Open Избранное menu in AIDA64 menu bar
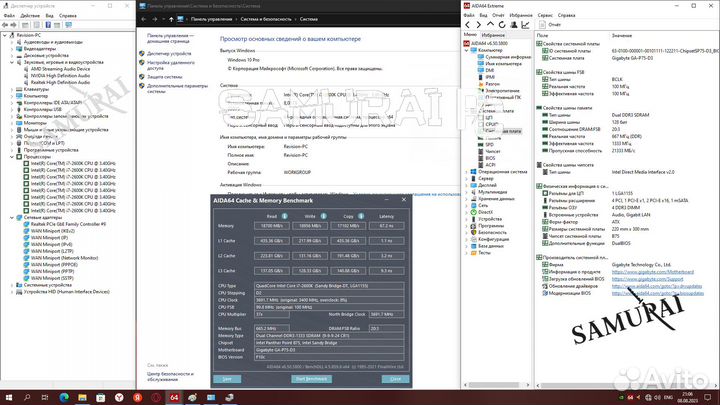Viewport: 720px width, 405px height. [x=521, y=15]
